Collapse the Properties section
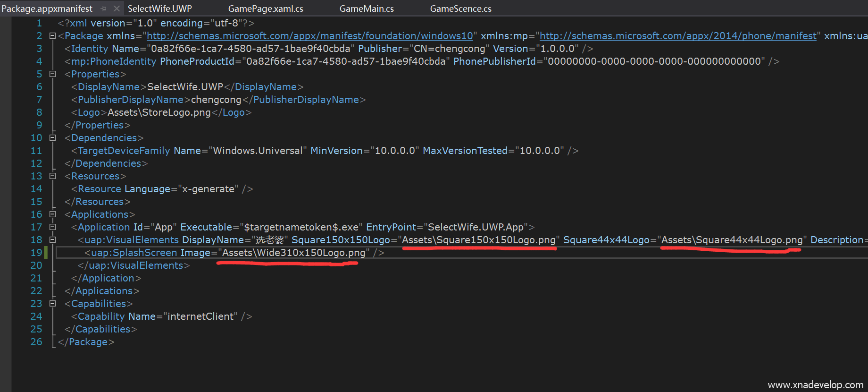 pos(52,74)
